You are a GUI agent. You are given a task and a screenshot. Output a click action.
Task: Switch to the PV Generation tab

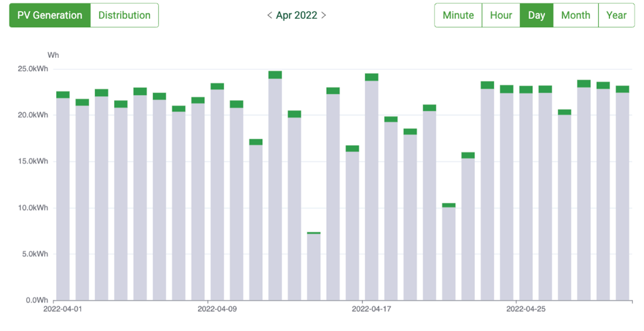click(x=50, y=15)
